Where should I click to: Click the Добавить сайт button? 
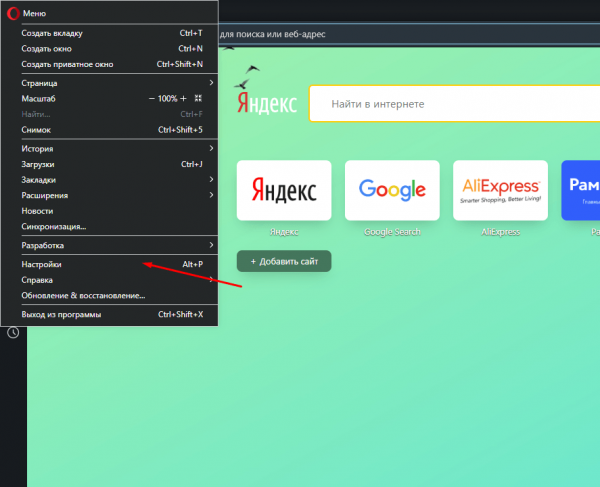(284, 261)
